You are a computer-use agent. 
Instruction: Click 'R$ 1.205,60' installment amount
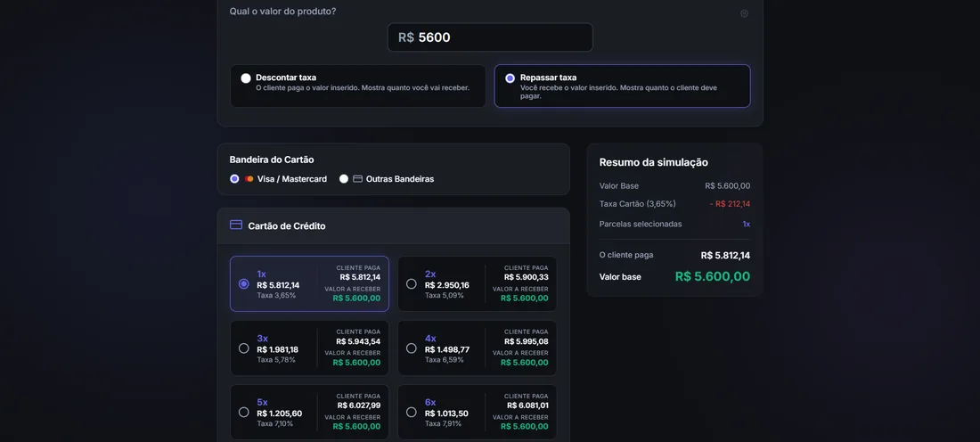tap(280, 413)
